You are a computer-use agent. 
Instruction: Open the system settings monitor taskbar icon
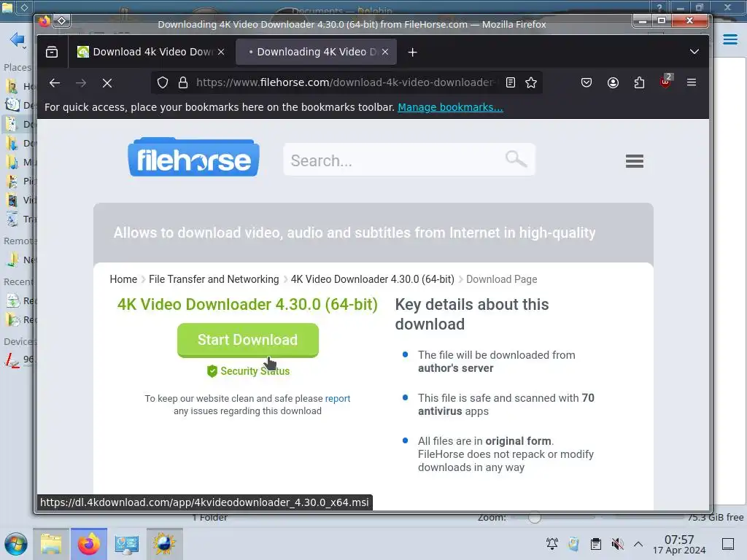point(127,544)
